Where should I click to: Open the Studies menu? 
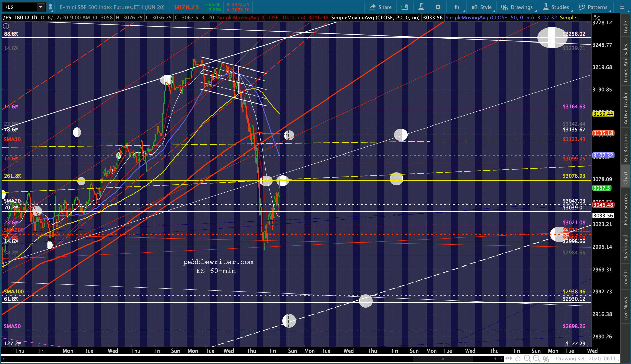click(556, 7)
